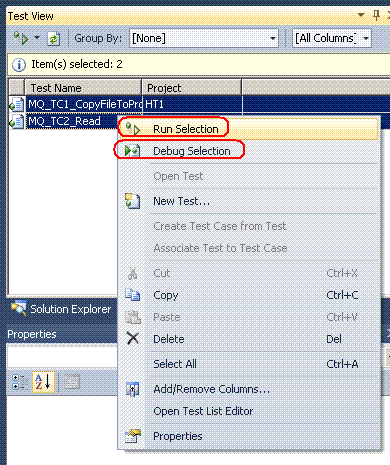
Task: Click the Properties icon in the context menu
Action: 133,436
